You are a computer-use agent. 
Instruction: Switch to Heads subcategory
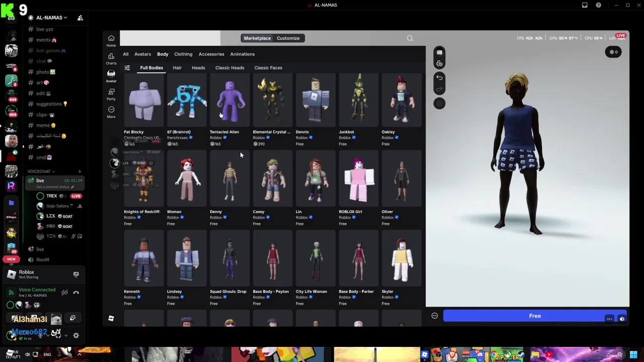coord(198,68)
